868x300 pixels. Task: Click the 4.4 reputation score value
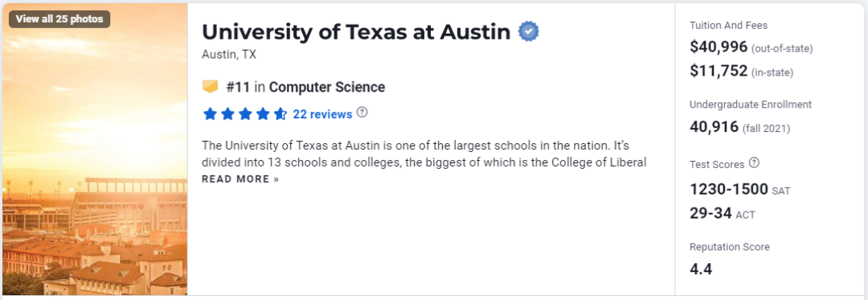pos(701,269)
